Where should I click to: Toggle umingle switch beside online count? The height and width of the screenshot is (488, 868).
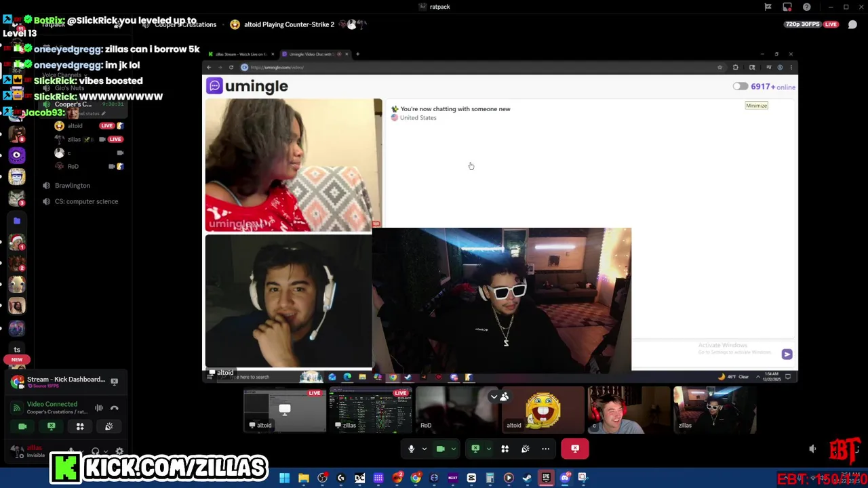point(740,87)
